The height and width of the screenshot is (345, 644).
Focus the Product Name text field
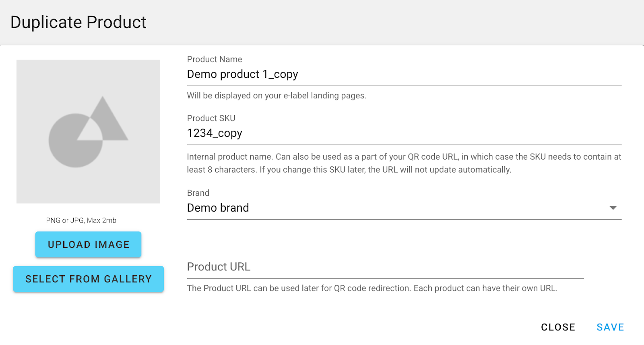click(404, 75)
